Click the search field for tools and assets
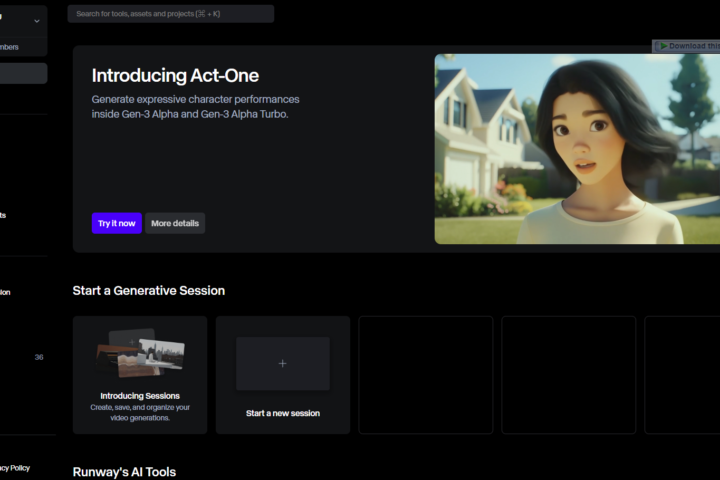 coord(170,14)
